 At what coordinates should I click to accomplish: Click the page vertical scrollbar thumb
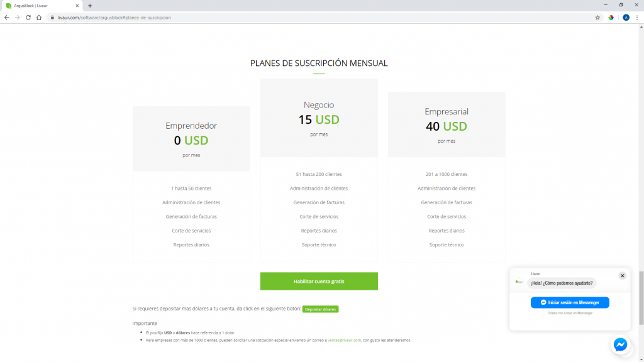tap(641, 297)
